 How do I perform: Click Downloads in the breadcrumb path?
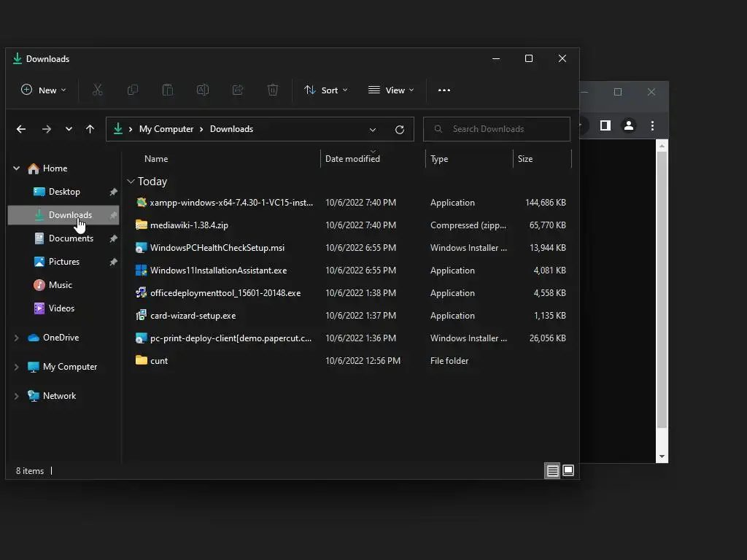click(231, 129)
